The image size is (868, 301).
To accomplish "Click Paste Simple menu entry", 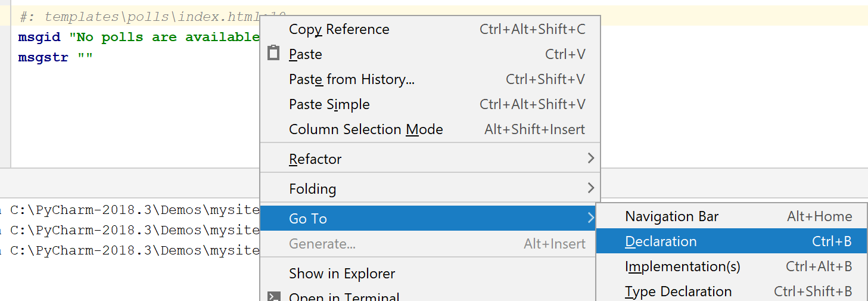I will [329, 104].
